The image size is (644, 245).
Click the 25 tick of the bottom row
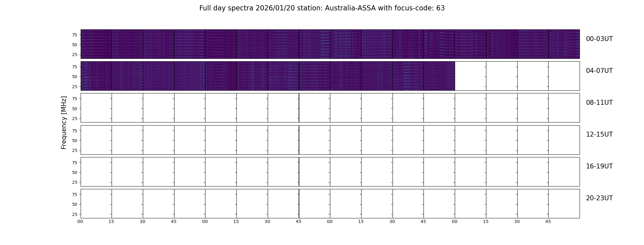pos(75,214)
